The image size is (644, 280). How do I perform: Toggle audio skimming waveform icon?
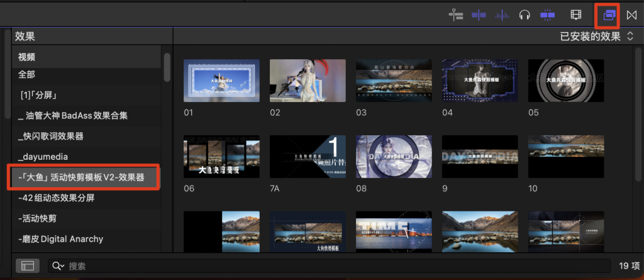(502, 14)
